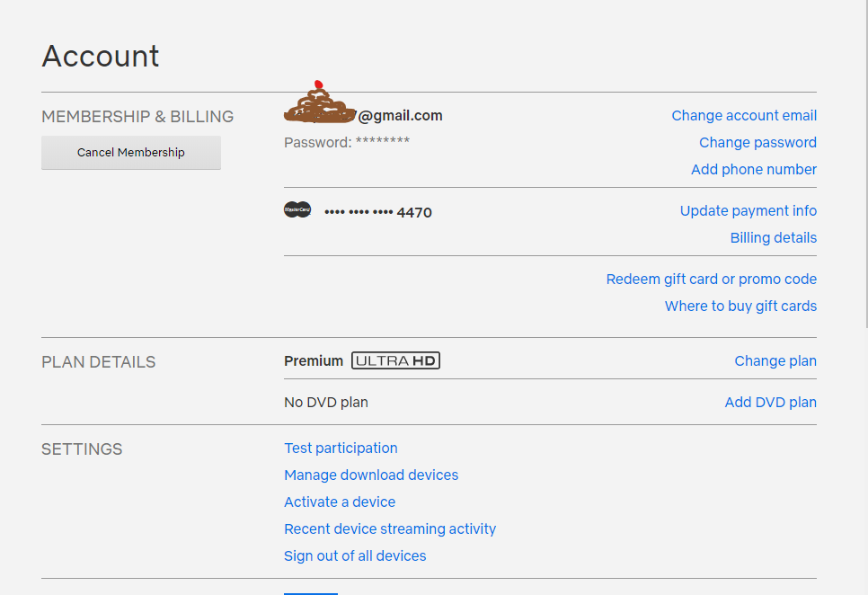Click Manage download devices
Viewport: 868px width, 595px height.
[x=371, y=475]
